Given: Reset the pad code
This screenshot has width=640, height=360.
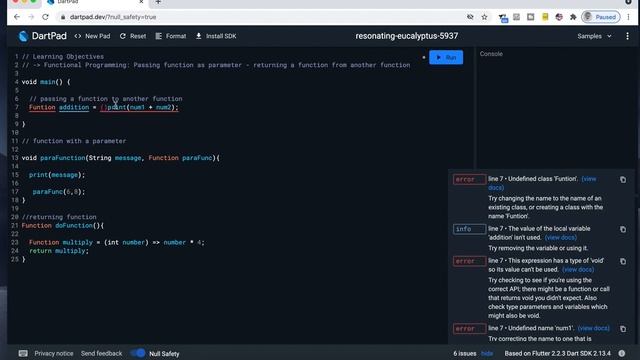Looking at the screenshot, I should [x=133, y=36].
